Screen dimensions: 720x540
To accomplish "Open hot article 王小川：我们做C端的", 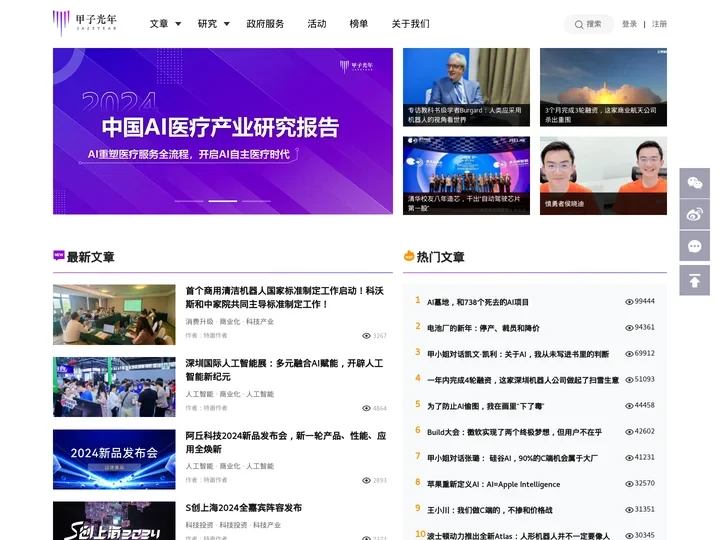I will (489, 511).
